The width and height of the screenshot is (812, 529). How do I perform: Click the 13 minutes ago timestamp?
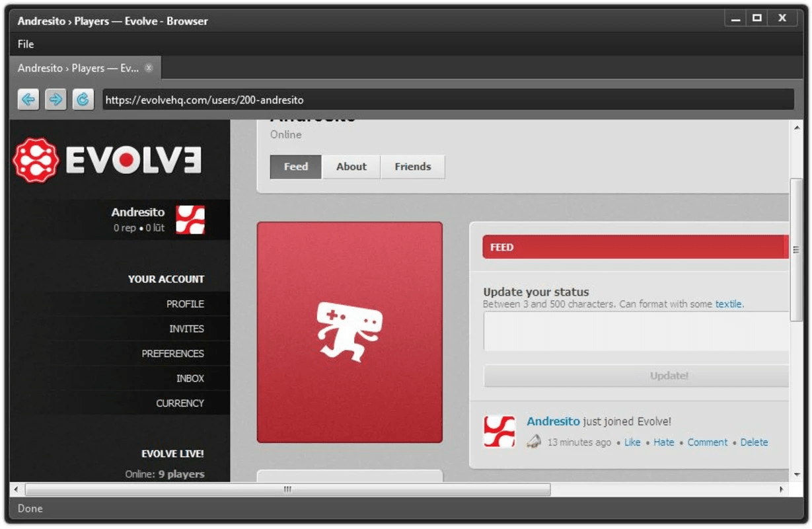[x=579, y=442]
